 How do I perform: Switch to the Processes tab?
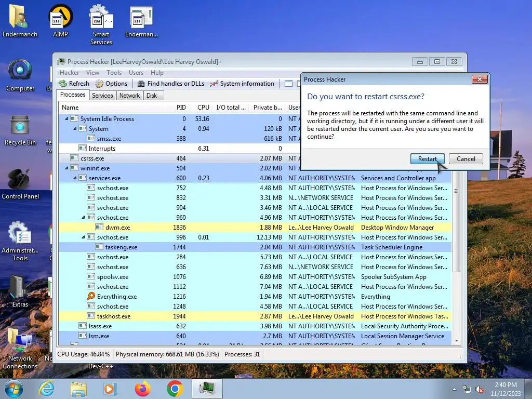tap(73, 95)
